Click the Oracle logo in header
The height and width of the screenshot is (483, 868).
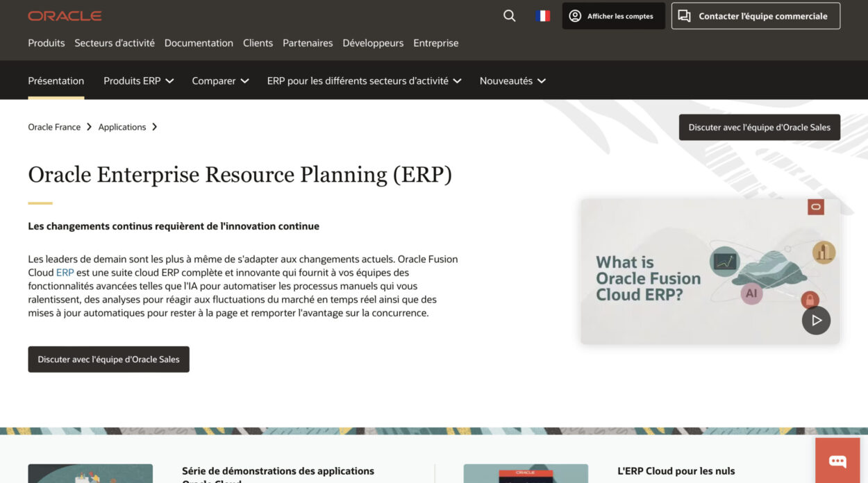[x=65, y=16]
